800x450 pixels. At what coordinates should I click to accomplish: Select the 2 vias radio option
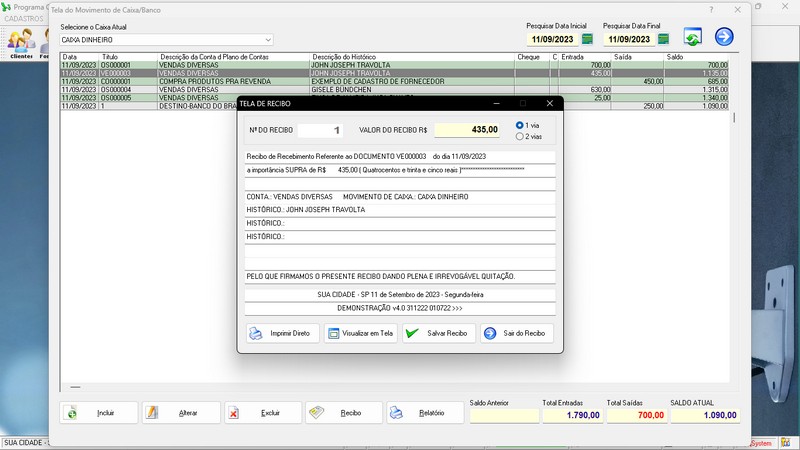519,136
